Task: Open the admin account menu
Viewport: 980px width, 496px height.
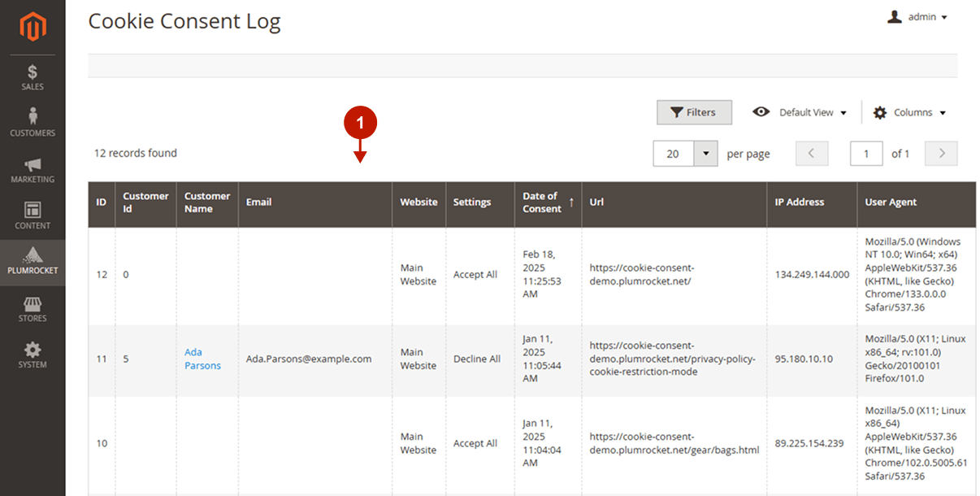Action: [x=917, y=17]
